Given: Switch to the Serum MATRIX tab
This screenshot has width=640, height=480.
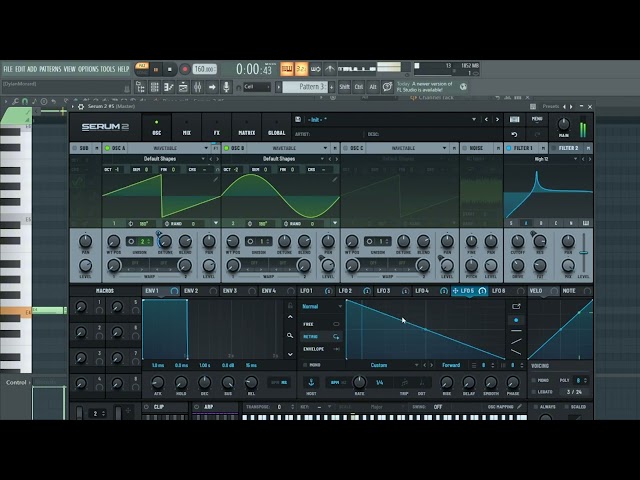Looking at the screenshot, I should 247,127.
